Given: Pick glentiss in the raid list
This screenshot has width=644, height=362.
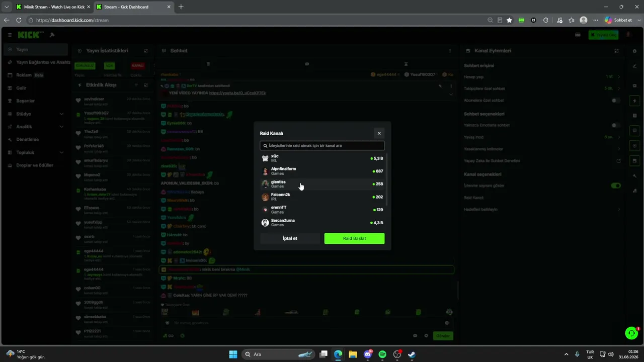Looking at the screenshot, I should coord(322,184).
